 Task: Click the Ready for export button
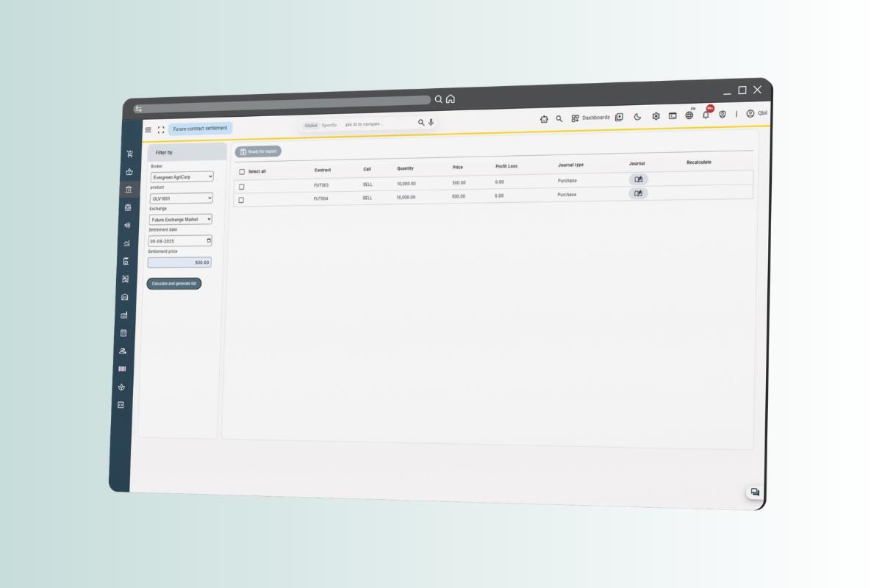[258, 151]
